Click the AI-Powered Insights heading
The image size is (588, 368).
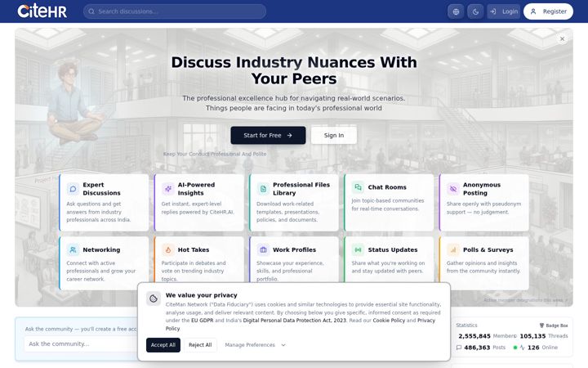[196, 189]
